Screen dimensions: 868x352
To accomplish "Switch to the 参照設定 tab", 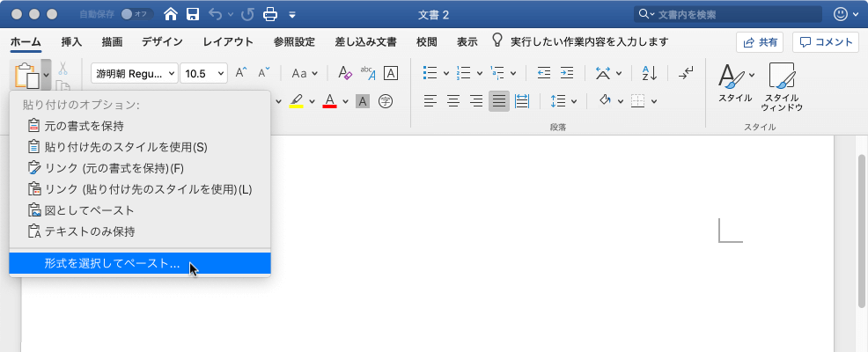I will pos(294,41).
